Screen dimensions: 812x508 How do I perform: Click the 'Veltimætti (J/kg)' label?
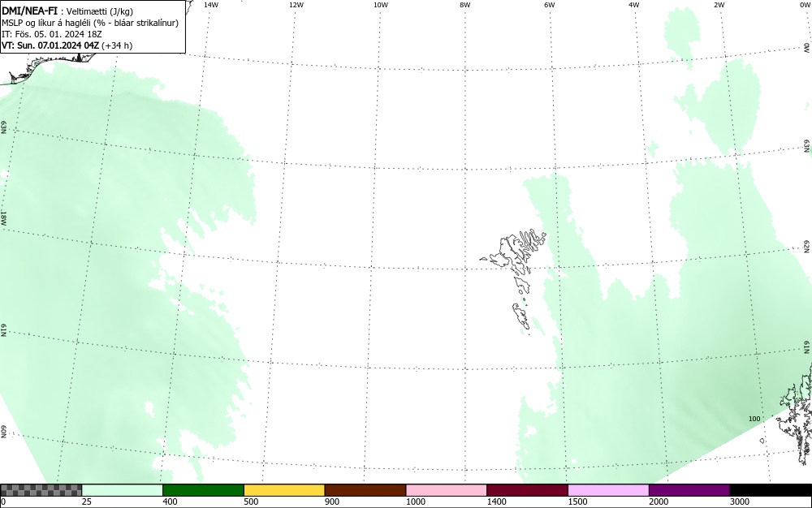pos(100,11)
